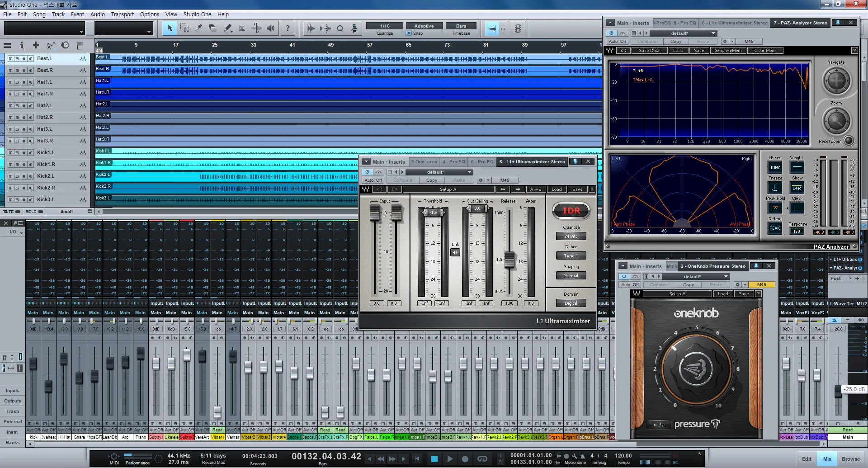
Task: Select the Bend tool
Action: pyautogui.click(x=256, y=28)
